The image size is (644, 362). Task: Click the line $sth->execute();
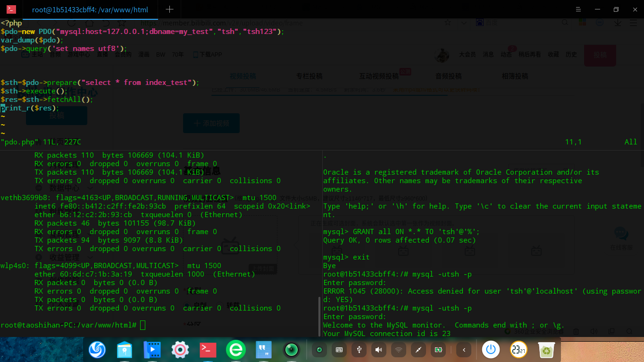pos(34,91)
